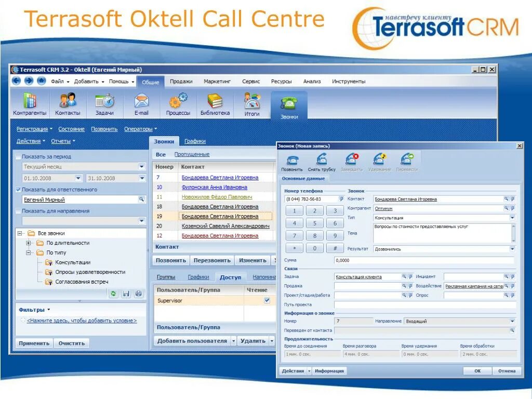
Task: Click search icon in Переведен от контакта field
Action: (x=512, y=330)
